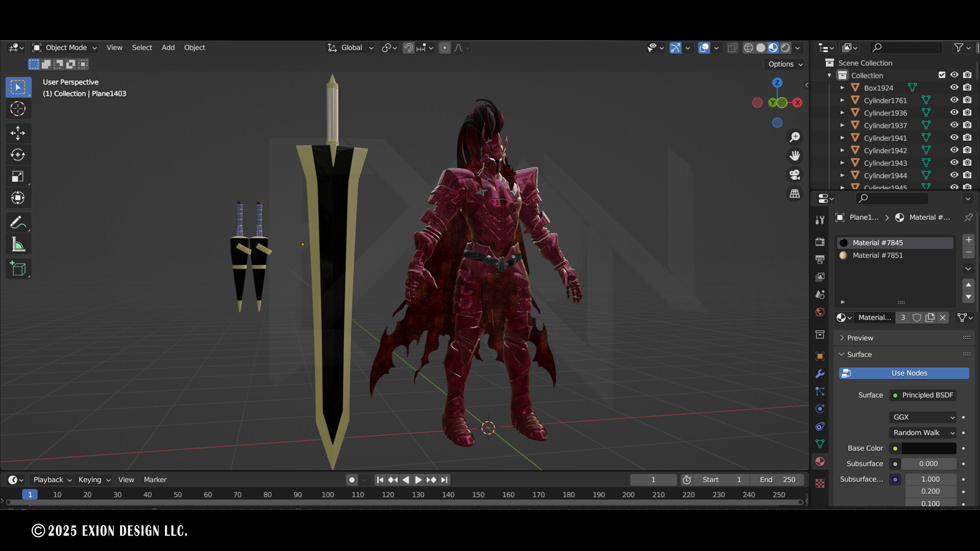Select the Annotate tool
Viewport: 980px width, 551px height.
pyautogui.click(x=18, y=223)
